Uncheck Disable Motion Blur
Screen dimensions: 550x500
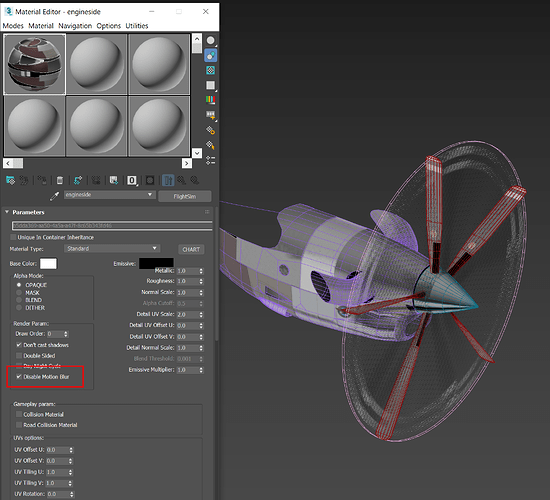pos(19,376)
